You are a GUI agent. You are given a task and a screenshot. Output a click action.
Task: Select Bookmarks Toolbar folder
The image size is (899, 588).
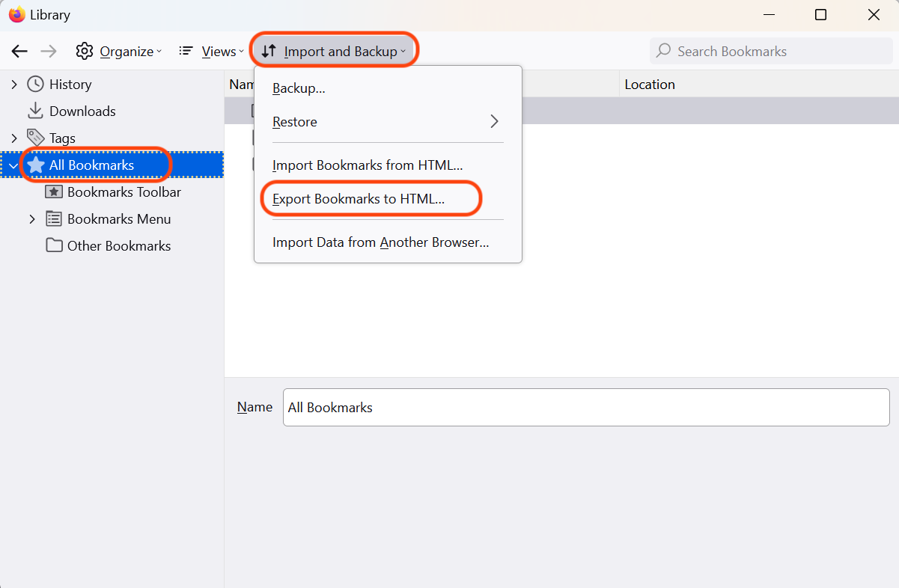click(124, 192)
